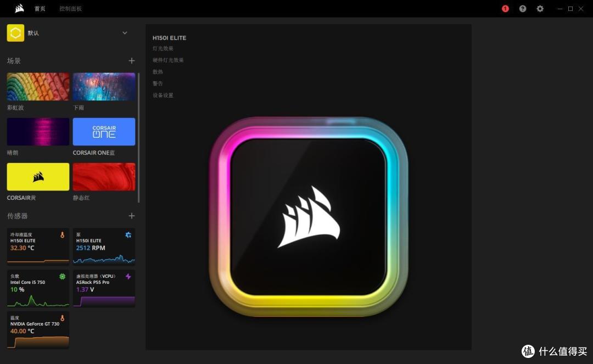Open the NVIDIA GeForce GT 730 temperature card

38,329
